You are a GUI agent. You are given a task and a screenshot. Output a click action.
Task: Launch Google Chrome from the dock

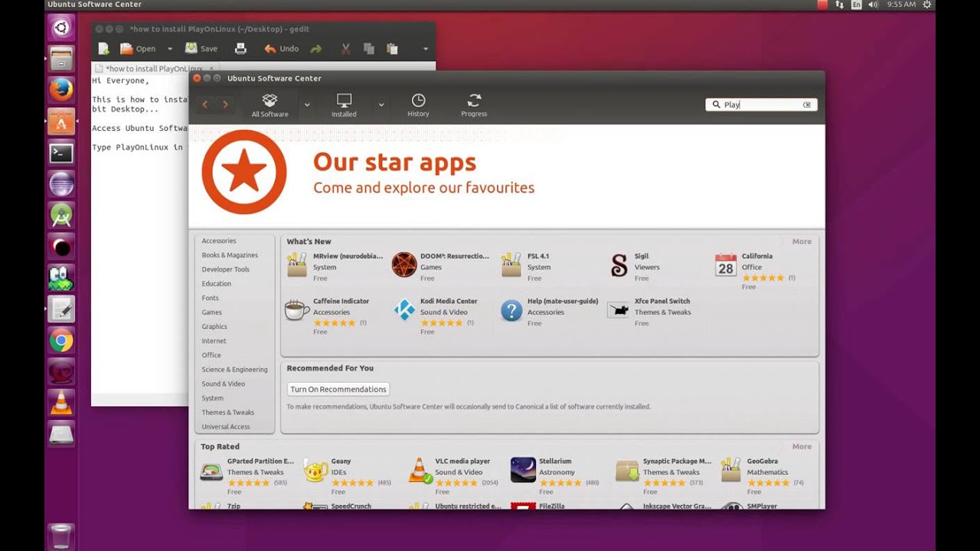61,341
